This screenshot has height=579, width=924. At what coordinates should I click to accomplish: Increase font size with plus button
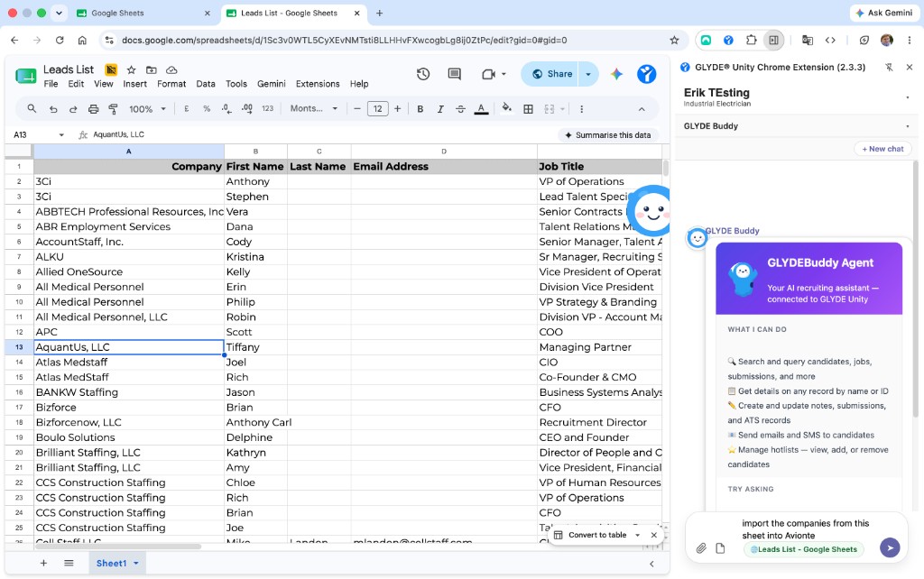[x=398, y=109]
